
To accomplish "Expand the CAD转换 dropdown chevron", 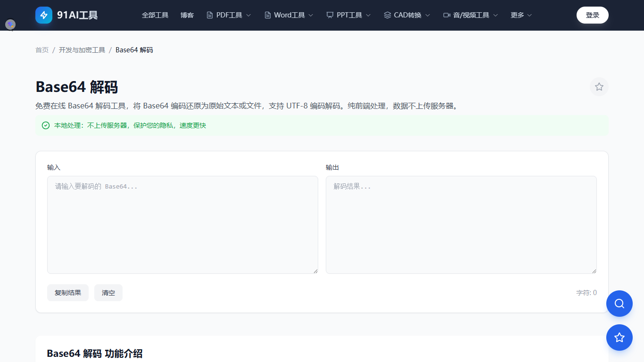I will [428, 15].
